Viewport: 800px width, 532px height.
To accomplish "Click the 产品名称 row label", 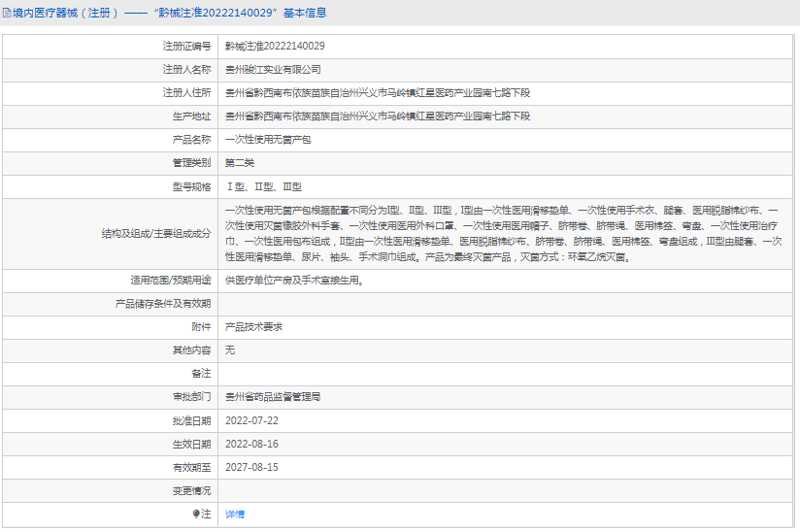I will (x=191, y=140).
